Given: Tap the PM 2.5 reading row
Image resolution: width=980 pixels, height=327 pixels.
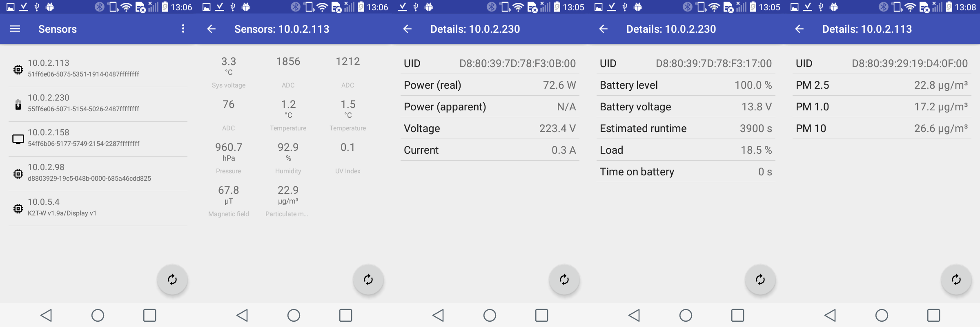Looking at the screenshot, I should 882,85.
